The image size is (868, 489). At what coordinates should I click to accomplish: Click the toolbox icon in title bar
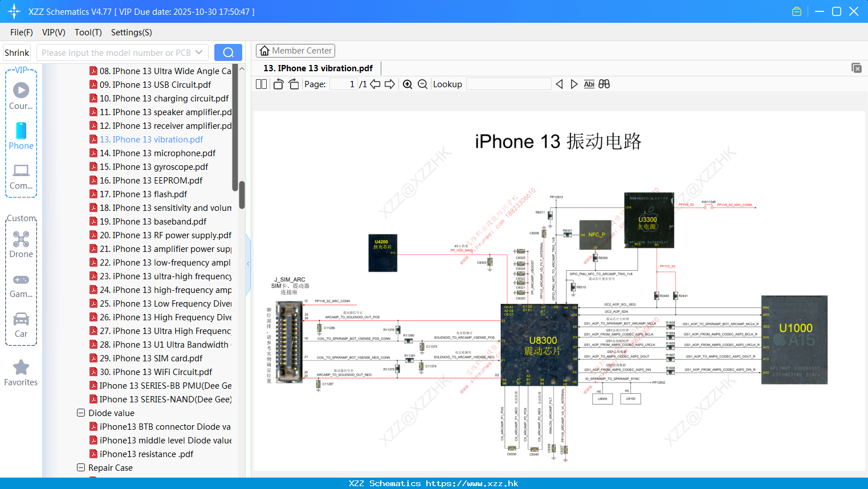point(797,11)
